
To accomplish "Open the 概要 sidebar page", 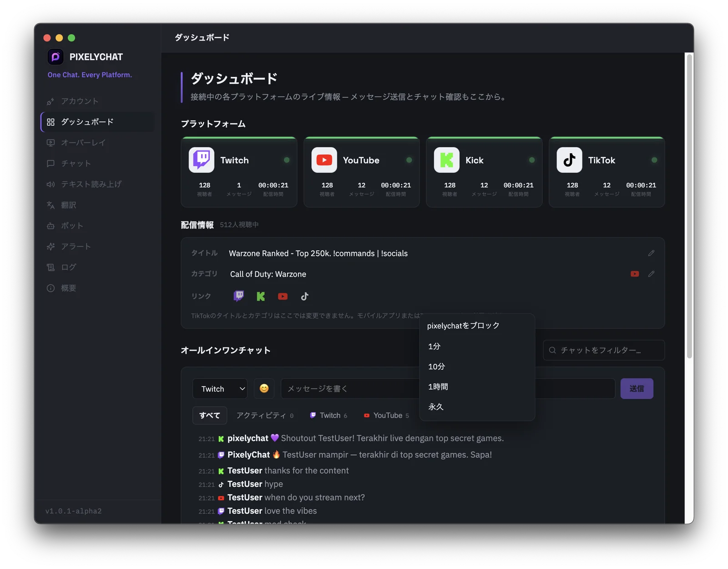I will pyautogui.click(x=97, y=288).
